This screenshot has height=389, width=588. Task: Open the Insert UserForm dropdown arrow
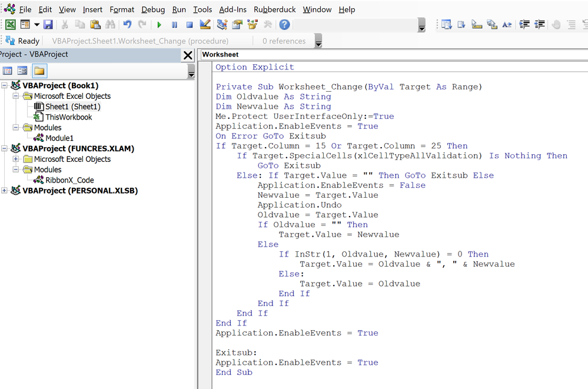[x=35, y=24]
